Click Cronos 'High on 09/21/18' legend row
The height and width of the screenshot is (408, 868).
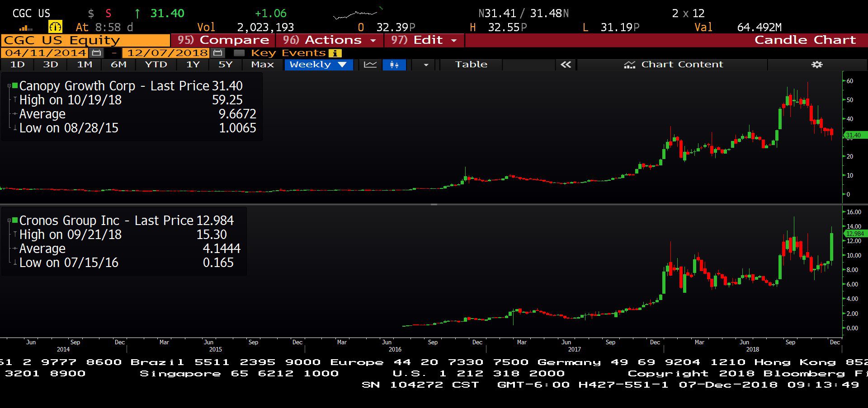pyautogui.click(x=123, y=234)
